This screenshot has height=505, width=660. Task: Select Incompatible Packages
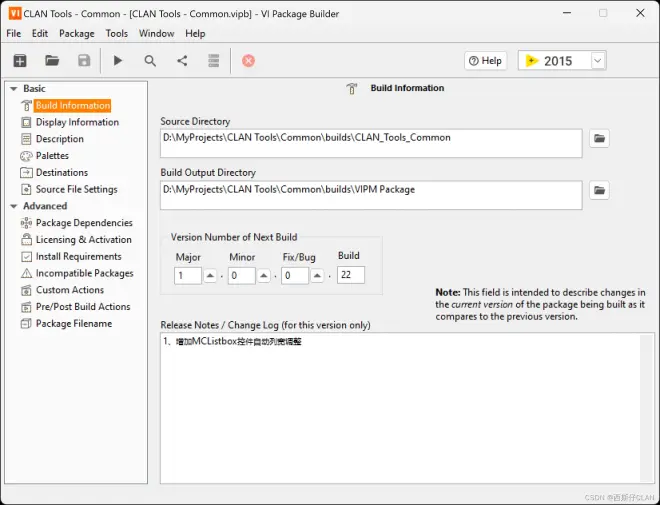point(85,274)
